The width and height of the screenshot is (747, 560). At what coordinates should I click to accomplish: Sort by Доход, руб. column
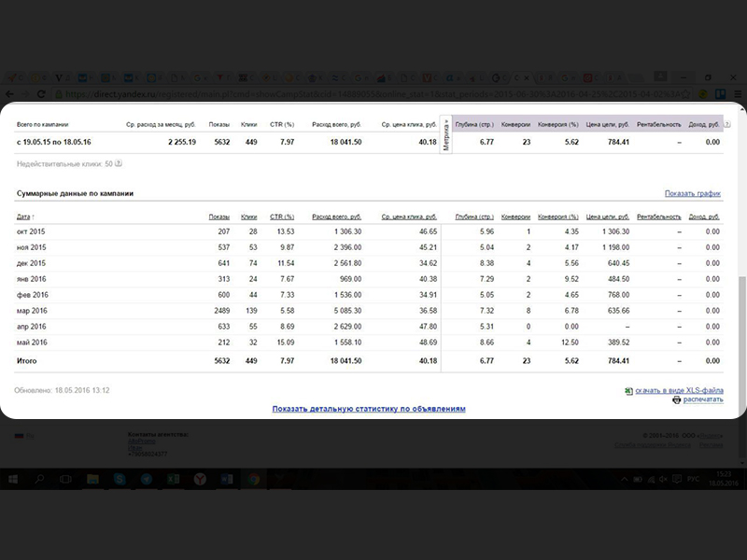pyautogui.click(x=704, y=217)
